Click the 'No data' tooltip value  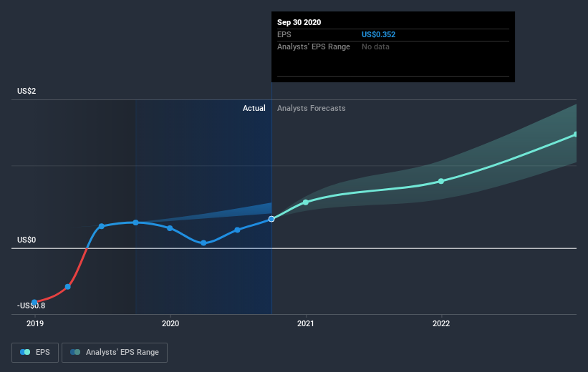[x=375, y=46]
